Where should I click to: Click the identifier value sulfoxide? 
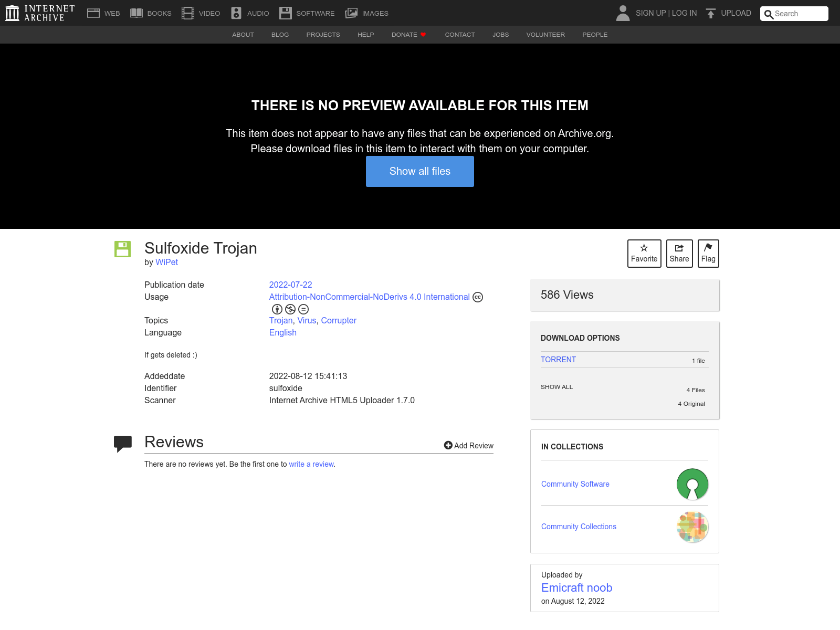tap(286, 388)
